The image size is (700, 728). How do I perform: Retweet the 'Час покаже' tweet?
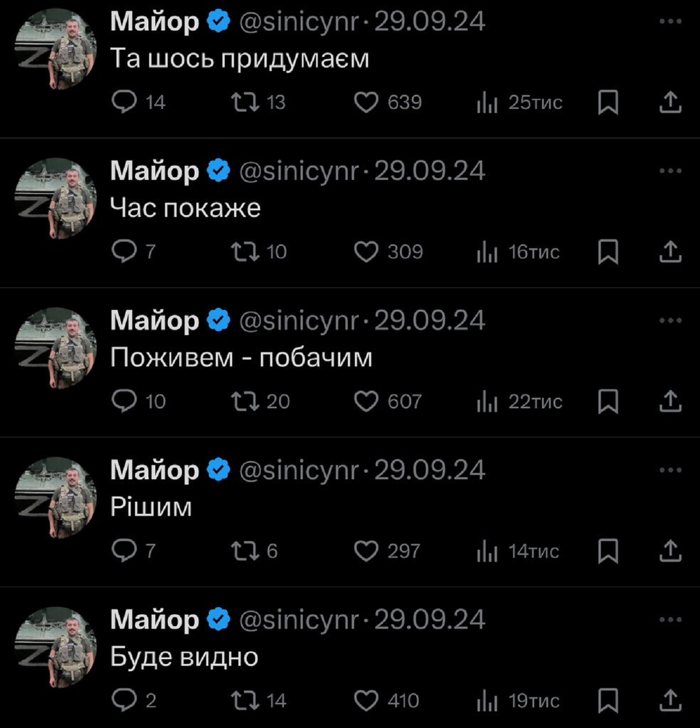(245, 251)
